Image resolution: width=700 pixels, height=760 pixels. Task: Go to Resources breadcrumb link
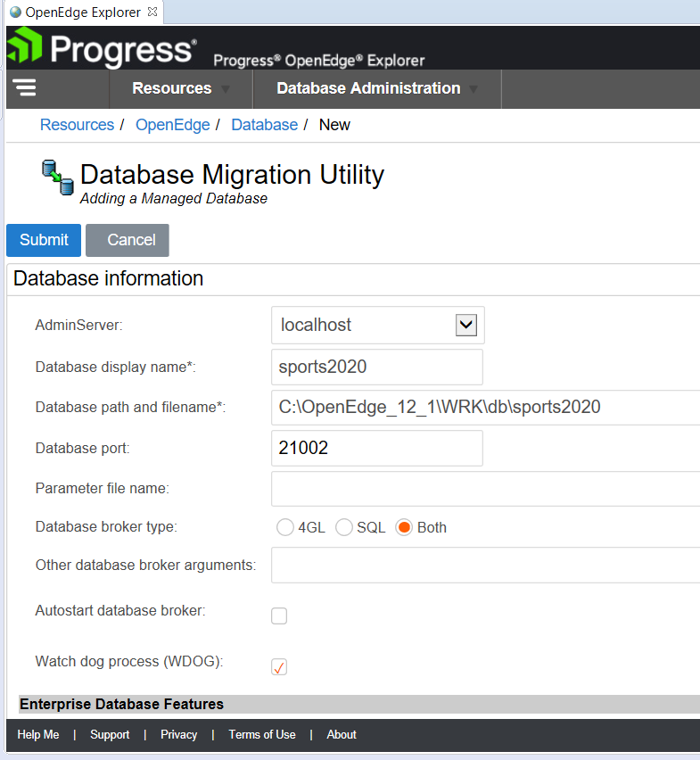(x=77, y=125)
